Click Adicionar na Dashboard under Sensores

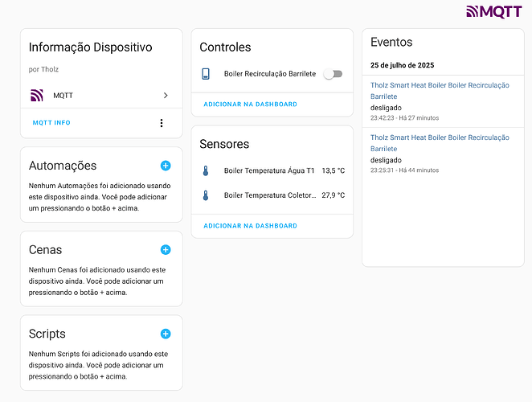pyautogui.click(x=251, y=226)
